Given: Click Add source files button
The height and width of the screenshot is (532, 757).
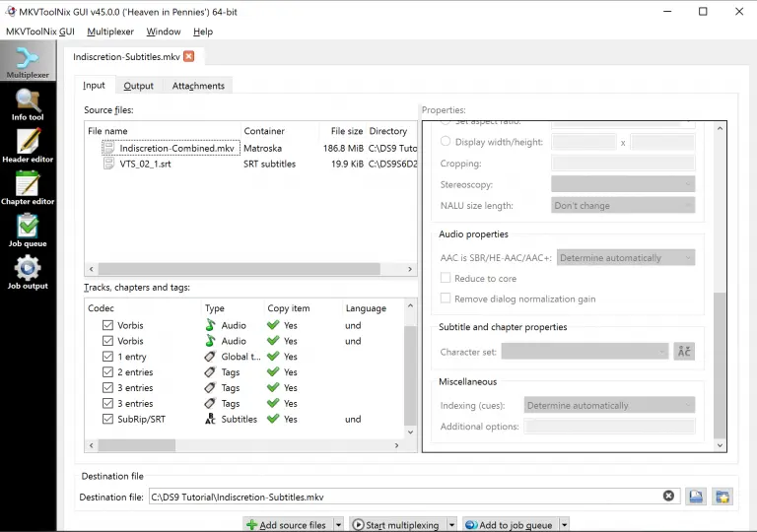Looking at the screenshot, I should tap(288, 524).
